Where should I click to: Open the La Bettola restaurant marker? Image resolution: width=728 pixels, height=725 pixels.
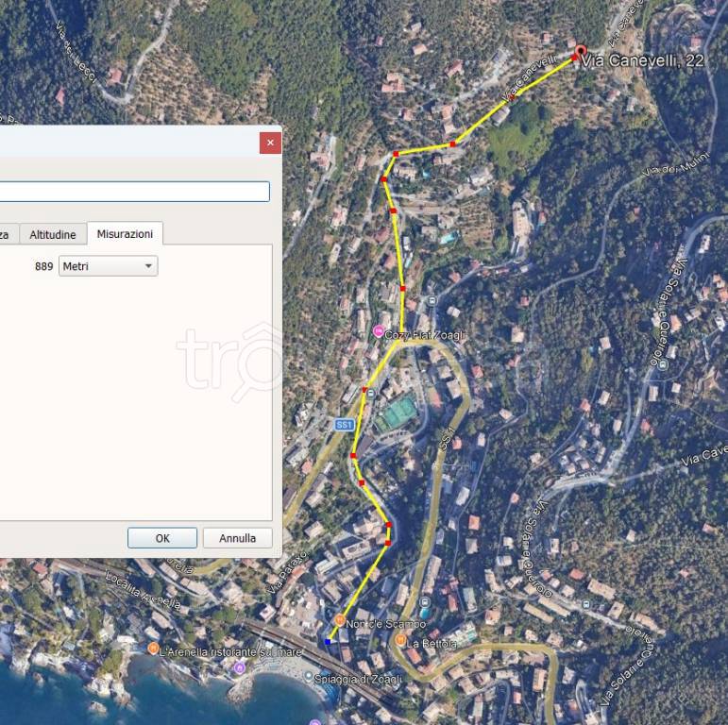coord(400,640)
